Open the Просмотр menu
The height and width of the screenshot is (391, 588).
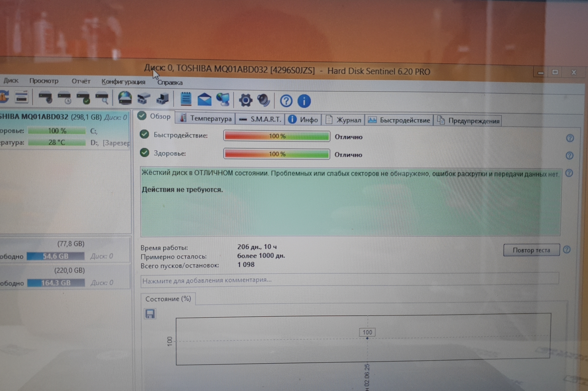pos(44,81)
